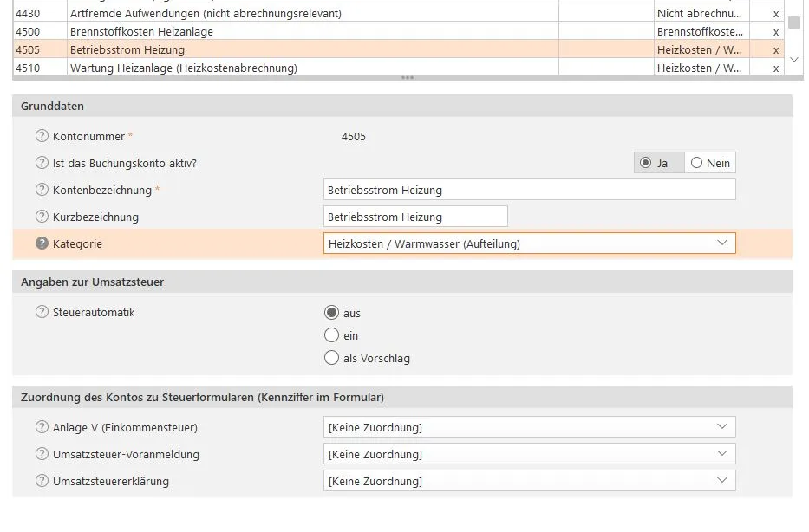Click the Kategorie help icon
The image size is (809, 532).
point(42,243)
